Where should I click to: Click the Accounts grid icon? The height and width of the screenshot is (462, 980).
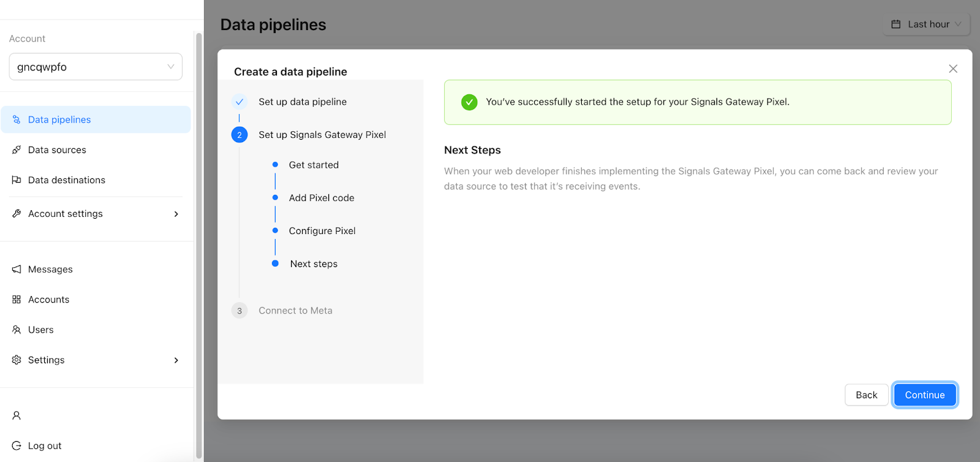tap(17, 300)
